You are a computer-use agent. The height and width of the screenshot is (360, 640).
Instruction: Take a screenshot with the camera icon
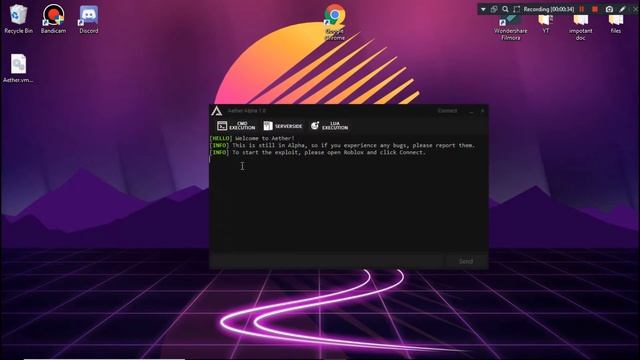tap(609, 9)
